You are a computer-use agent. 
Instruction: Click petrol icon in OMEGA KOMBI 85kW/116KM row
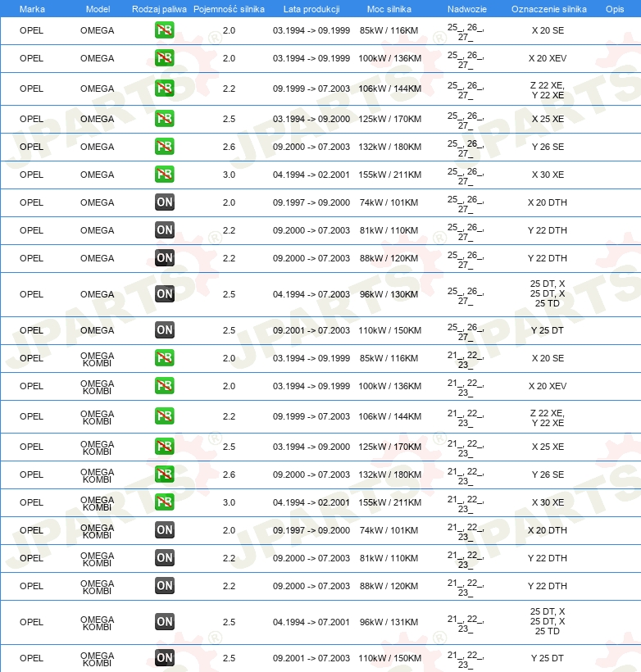165,358
